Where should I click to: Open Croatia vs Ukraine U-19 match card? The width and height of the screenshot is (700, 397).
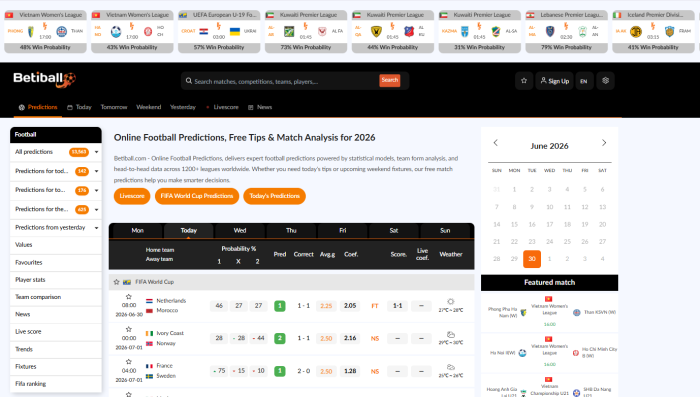point(219,31)
